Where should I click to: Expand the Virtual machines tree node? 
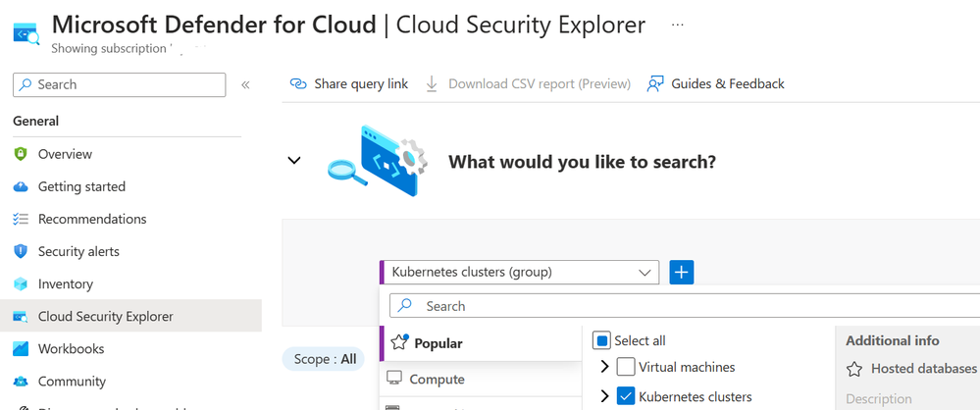tap(604, 367)
